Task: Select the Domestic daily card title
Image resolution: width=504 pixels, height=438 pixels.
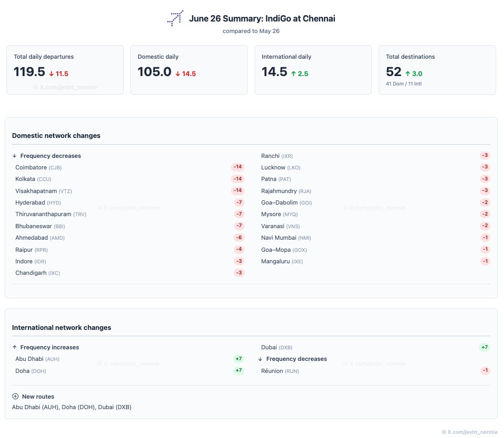Action: pyautogui.click(x=158, y=57)
